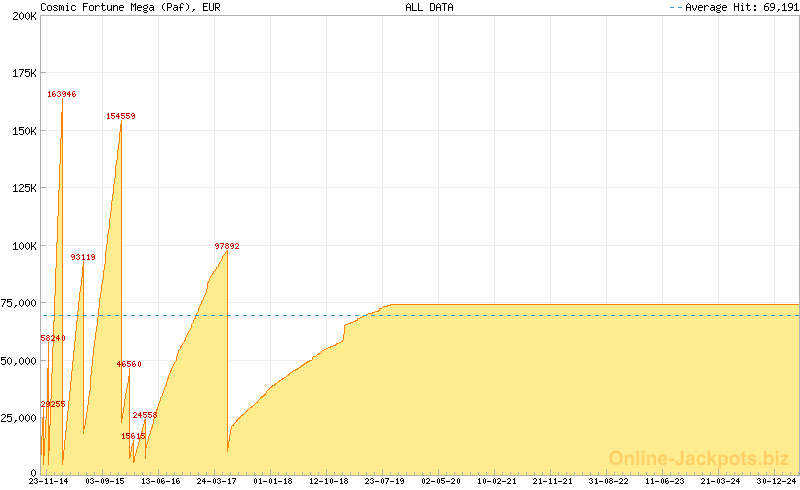Click the 93119 data point label
Screen dimensions: 800x490
point(83,257)
